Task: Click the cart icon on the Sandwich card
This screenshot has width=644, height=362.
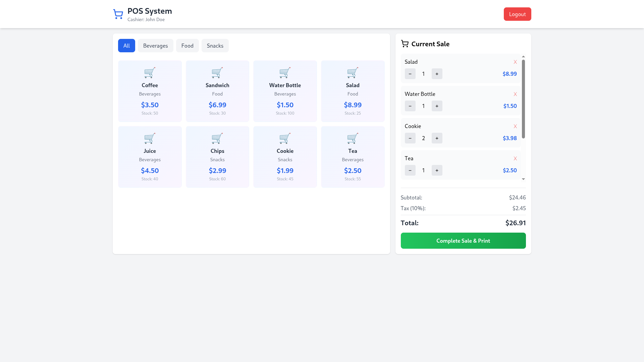Action: point(217,73)
